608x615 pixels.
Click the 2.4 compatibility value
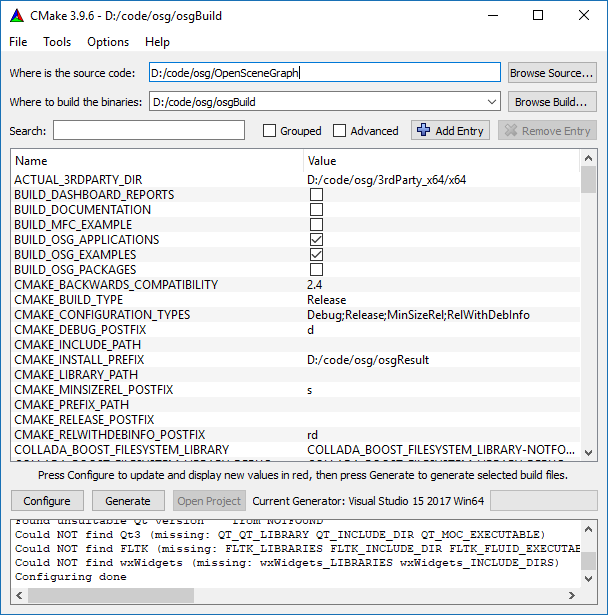point(315,285)
